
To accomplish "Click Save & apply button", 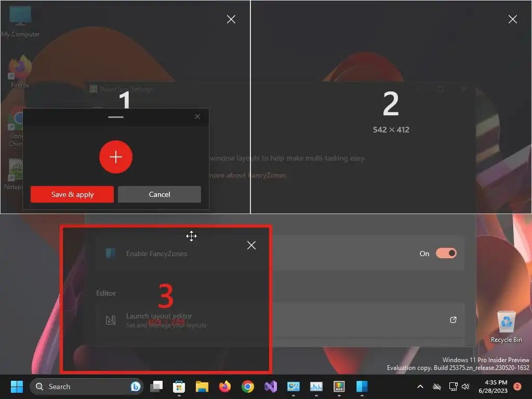I will [72, 194].
